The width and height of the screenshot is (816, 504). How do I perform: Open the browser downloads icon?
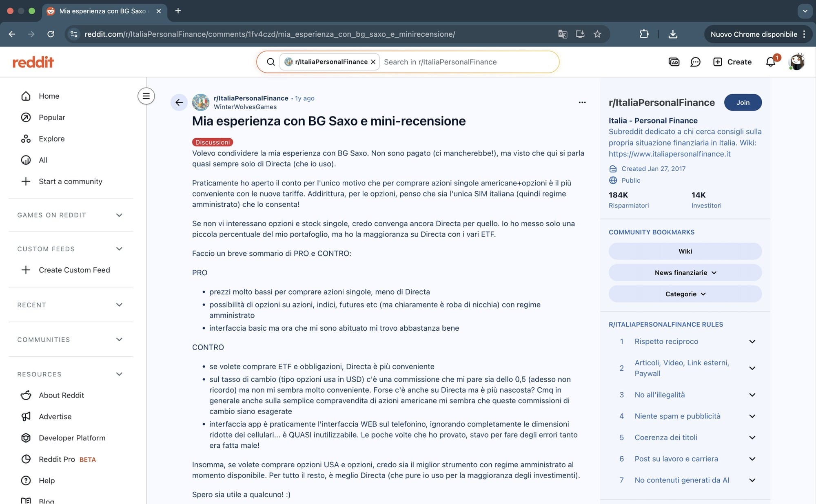pos(673,34)
